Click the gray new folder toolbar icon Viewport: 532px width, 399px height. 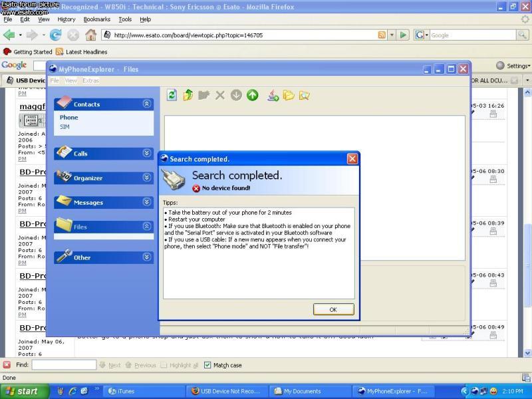click(203, 95)
